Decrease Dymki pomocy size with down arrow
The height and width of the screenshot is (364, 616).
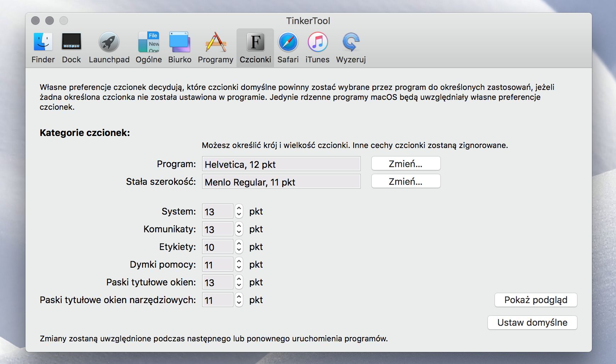point(239,268)
